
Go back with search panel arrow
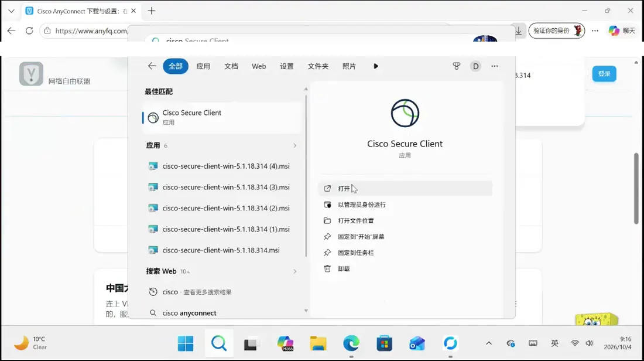152,66
